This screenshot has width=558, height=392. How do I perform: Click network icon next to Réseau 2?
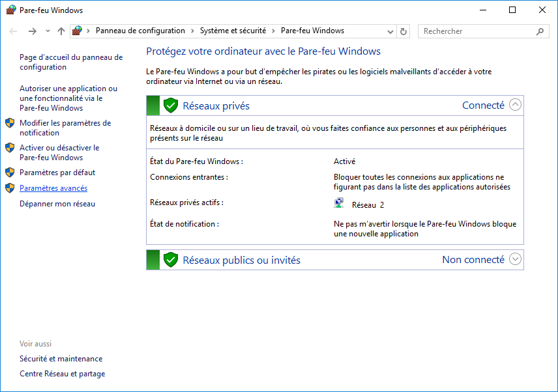point(339,203)
